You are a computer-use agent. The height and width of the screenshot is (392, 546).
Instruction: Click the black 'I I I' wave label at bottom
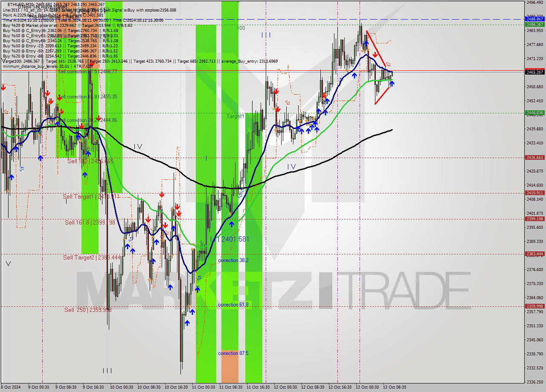click(x=107, y=370)
